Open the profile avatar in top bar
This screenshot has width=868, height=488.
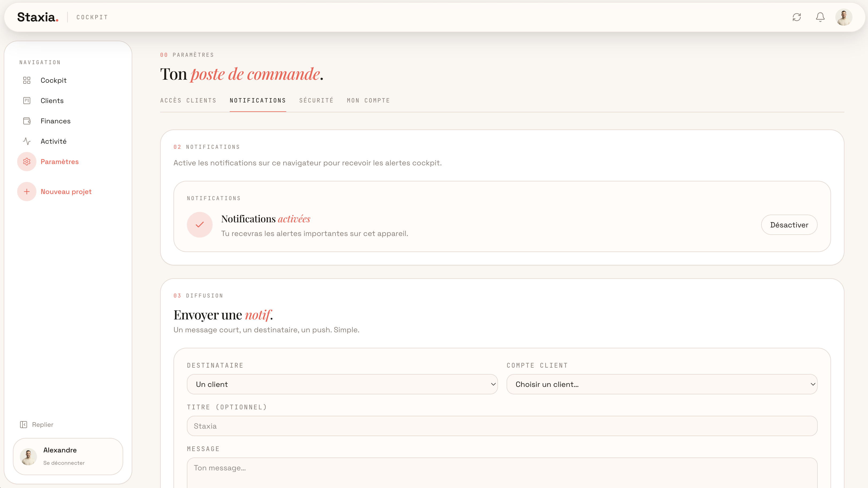pyautogui.click(x=844, y=17)
